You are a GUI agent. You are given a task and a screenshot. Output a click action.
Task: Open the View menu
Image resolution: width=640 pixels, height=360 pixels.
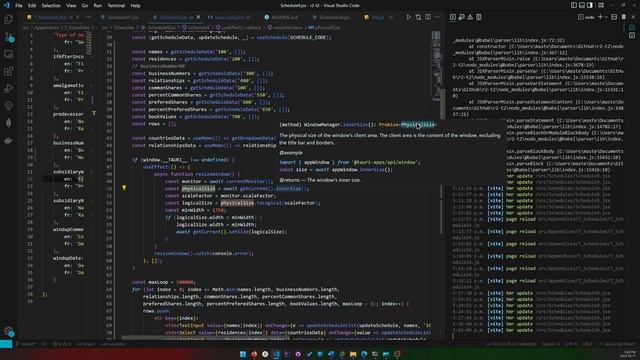click(71, 6)
